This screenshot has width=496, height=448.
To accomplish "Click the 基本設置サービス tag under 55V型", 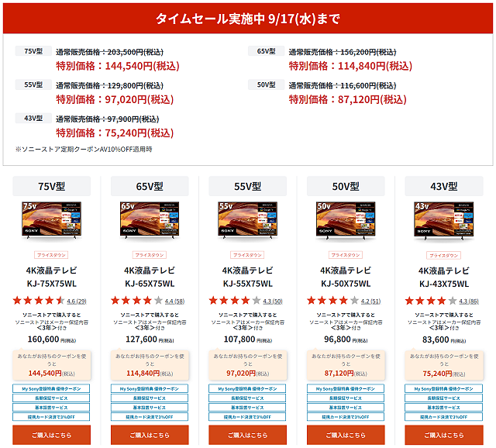I will 247,408.
